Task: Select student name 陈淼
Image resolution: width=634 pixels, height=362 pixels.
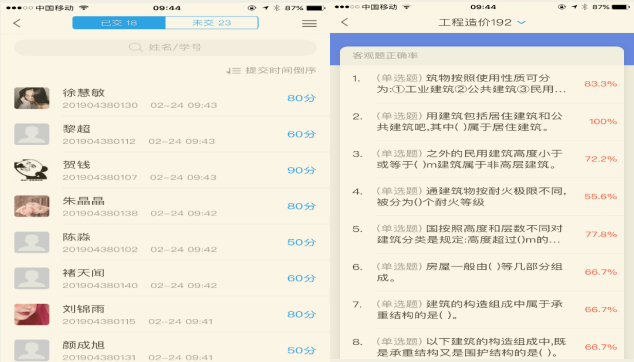Action: pyautogui.click(x=76, y=237)
